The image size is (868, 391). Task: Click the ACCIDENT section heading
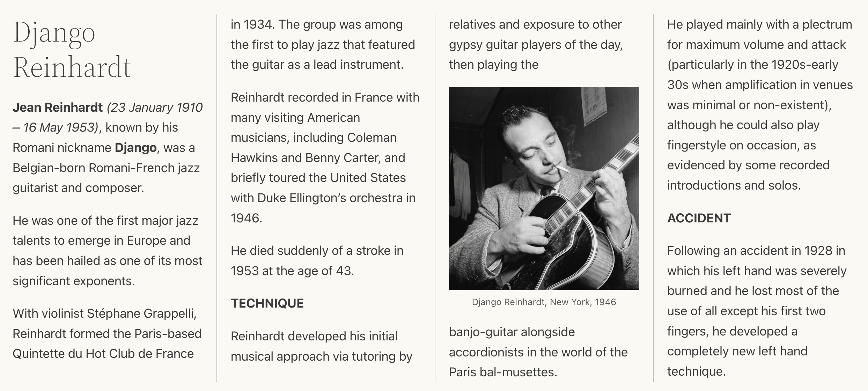click(x=699, y=218)
